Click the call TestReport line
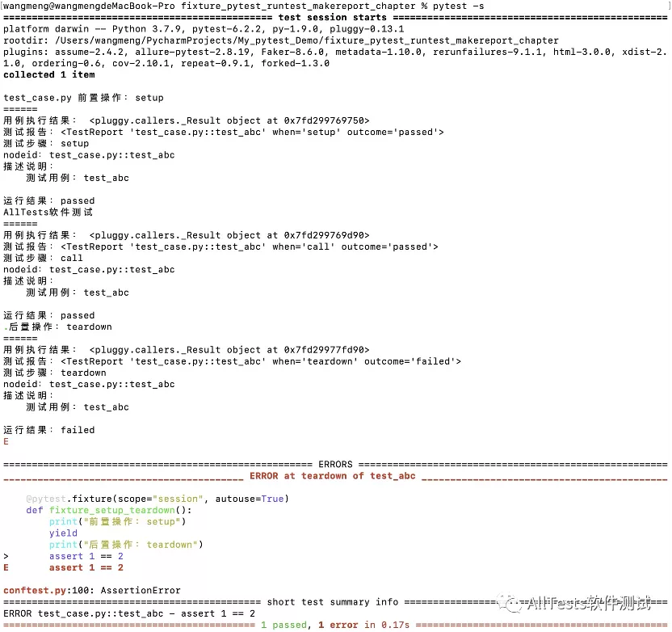 tap(220, 246)
